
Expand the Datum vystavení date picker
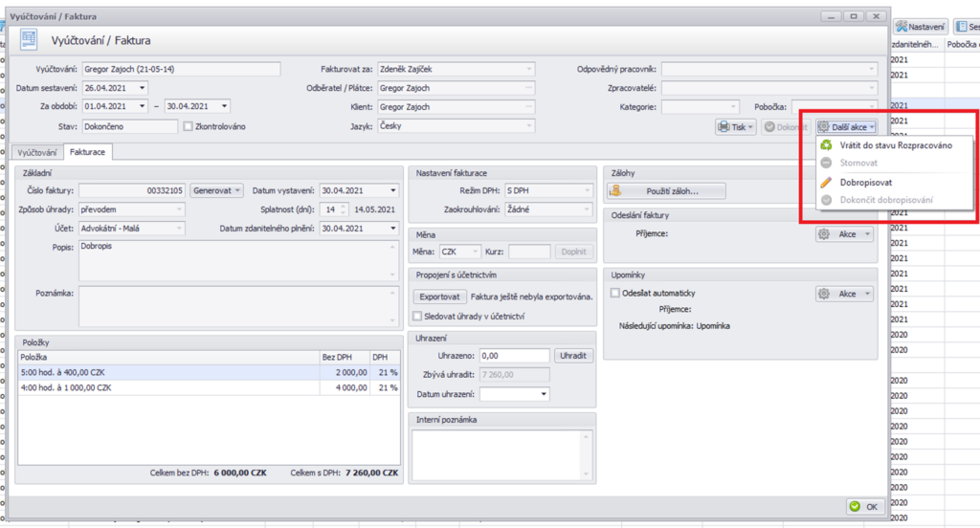tap(392, 190)
